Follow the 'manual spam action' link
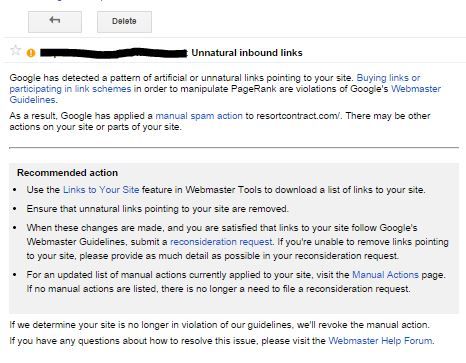466x363 pixels. (x=199, y=116)
